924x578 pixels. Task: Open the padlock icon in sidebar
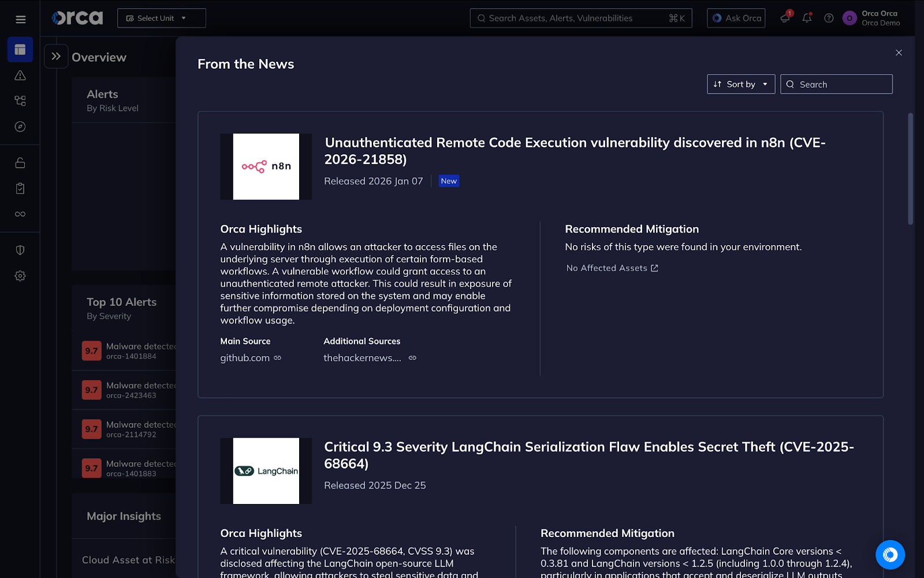(x=20, y=163)
